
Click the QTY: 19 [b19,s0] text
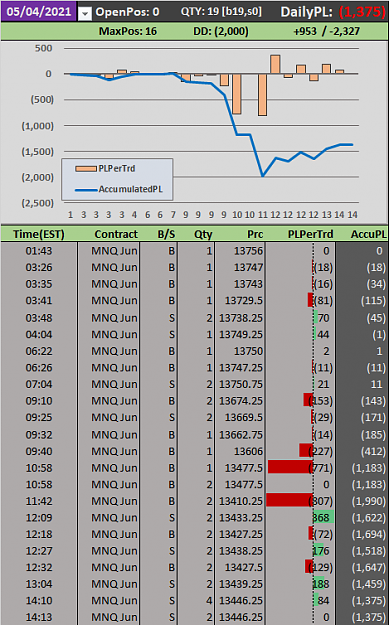(x=221, y=12)
